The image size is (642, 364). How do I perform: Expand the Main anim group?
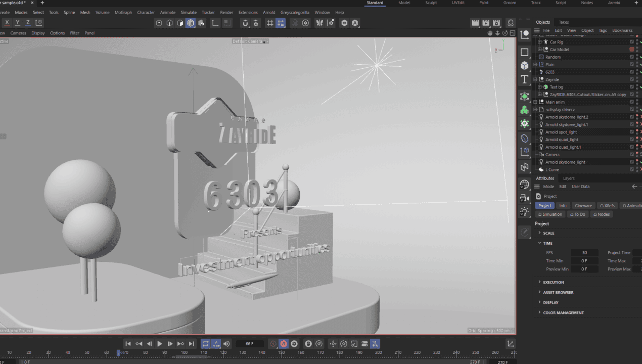click(535, 102)
